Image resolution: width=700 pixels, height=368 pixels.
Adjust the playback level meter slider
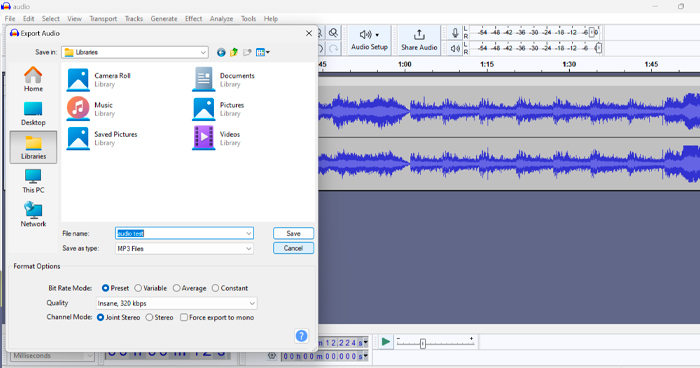599,48
